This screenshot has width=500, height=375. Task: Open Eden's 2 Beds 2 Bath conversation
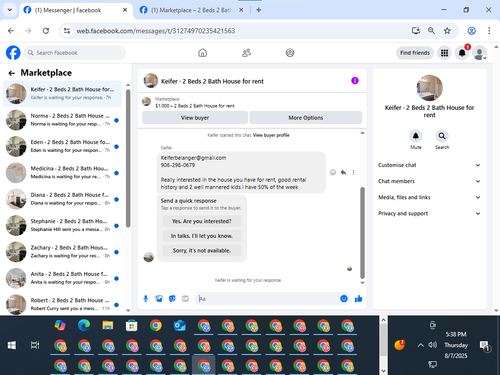click(x=62, y=146)
